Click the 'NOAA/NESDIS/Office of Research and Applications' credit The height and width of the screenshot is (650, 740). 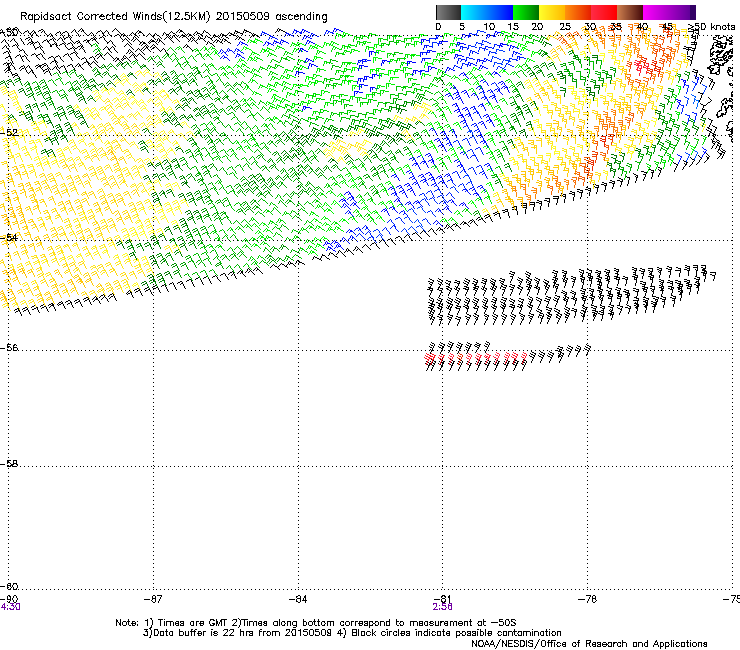(x=589, y=644)
